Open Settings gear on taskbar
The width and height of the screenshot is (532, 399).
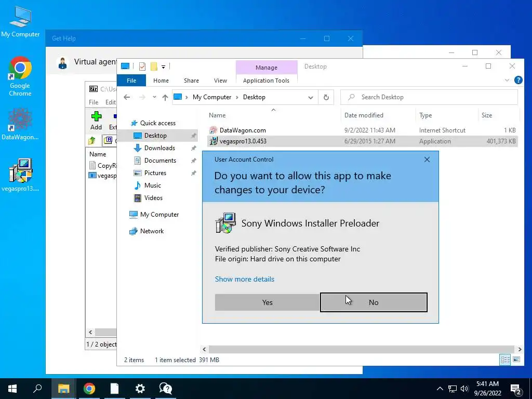[140, 389]
